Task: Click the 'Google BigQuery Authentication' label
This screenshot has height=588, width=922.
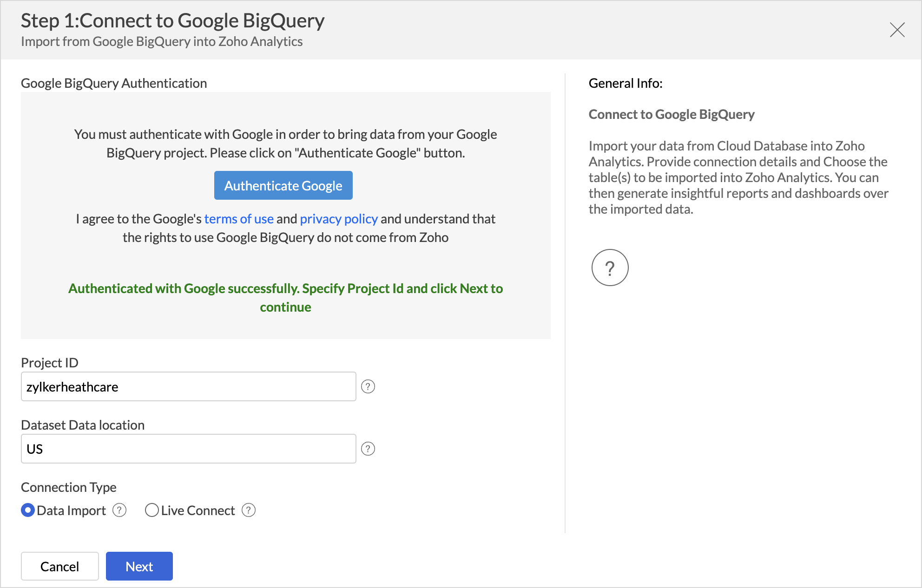Action: (114, 83)
